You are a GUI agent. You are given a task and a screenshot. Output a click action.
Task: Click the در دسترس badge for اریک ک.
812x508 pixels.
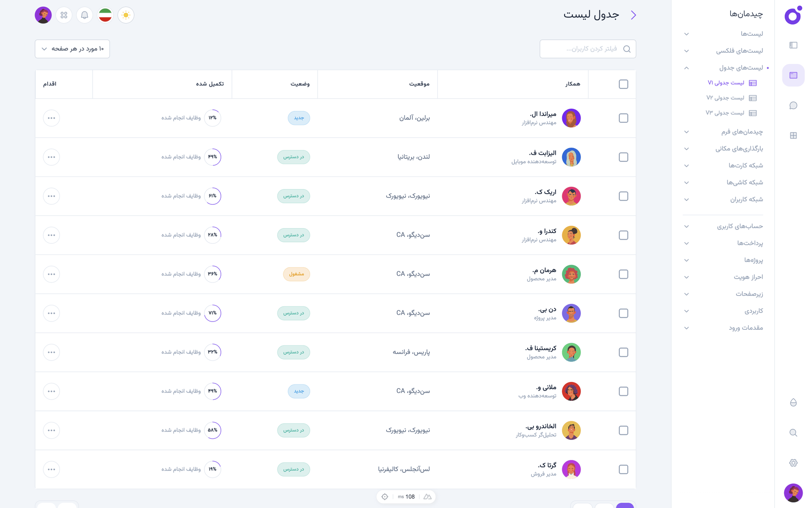pyautogui.click(x=293, y=196)
